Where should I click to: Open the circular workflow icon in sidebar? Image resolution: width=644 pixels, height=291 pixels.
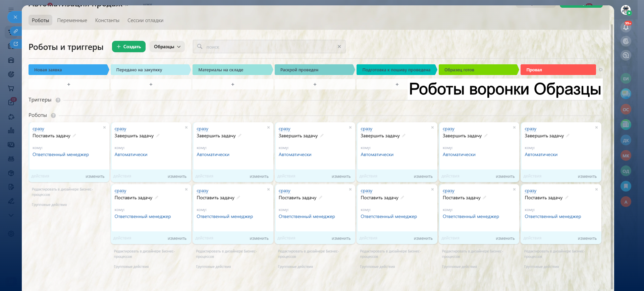(11, 117)
